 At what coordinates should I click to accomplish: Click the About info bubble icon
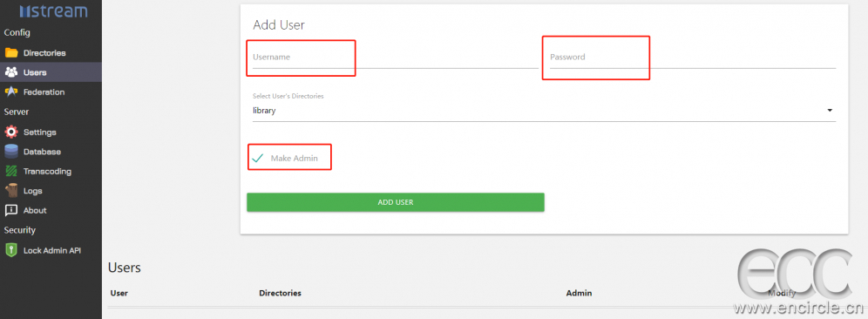11,210
